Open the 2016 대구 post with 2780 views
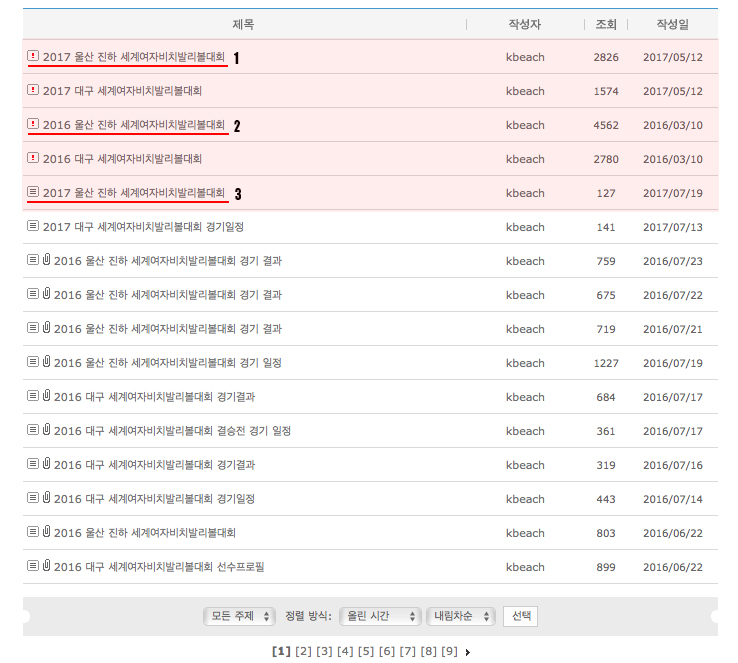The image size is (738, 663). pyautogui.click(x=122, y=159)
